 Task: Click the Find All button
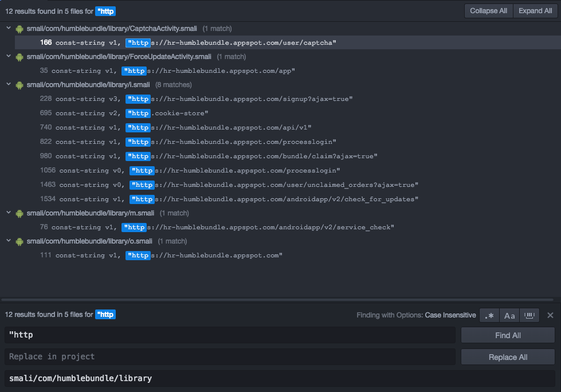coord(508,335)
